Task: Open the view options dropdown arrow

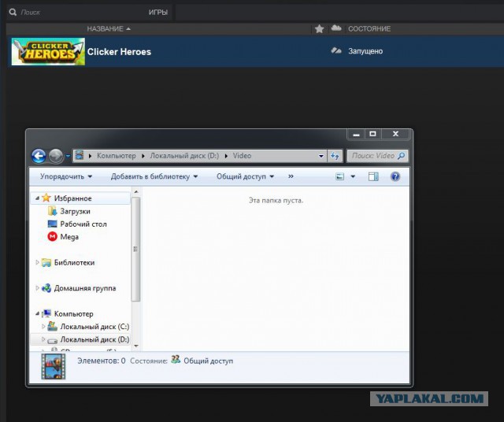Action: point(353,176)
